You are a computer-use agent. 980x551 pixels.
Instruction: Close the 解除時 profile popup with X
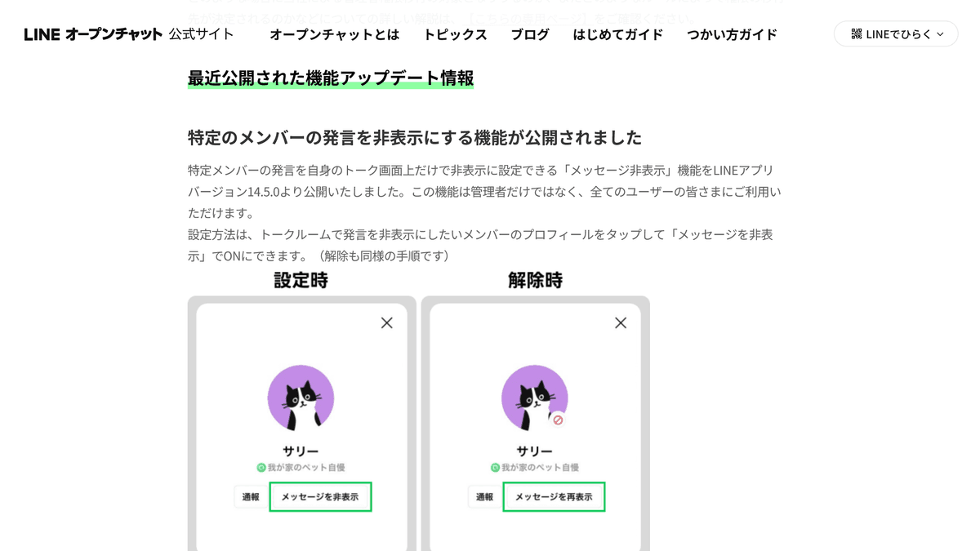621,323
